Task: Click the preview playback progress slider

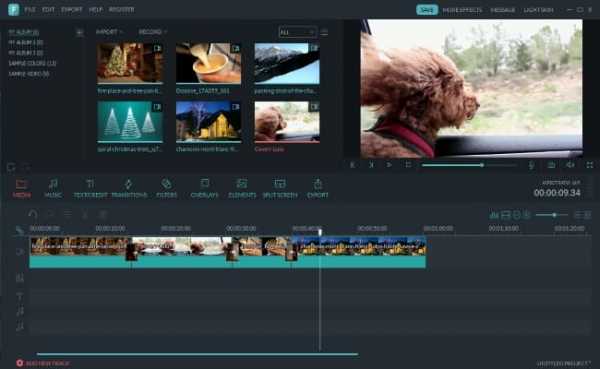Action: (x=469, y=165)
